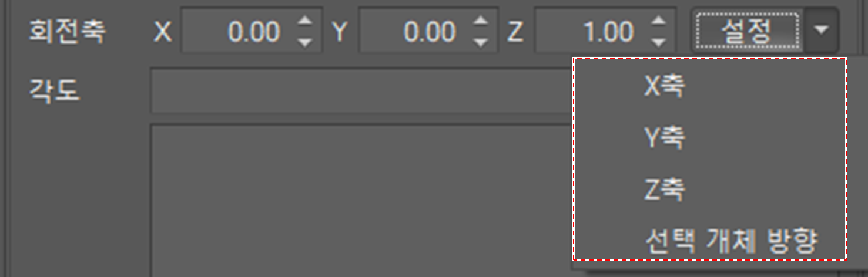Focus the Y axis value field
The height and width of the screenshot is (277, 868).
[x=415, y=32]
